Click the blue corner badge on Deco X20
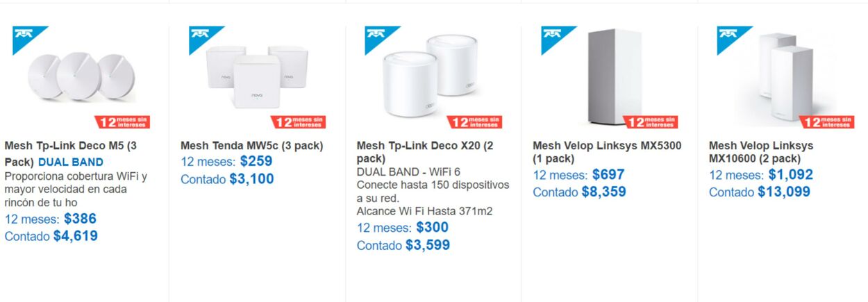Image resolution: width=868 pixels, height=302 pixels. pos(378,36)
